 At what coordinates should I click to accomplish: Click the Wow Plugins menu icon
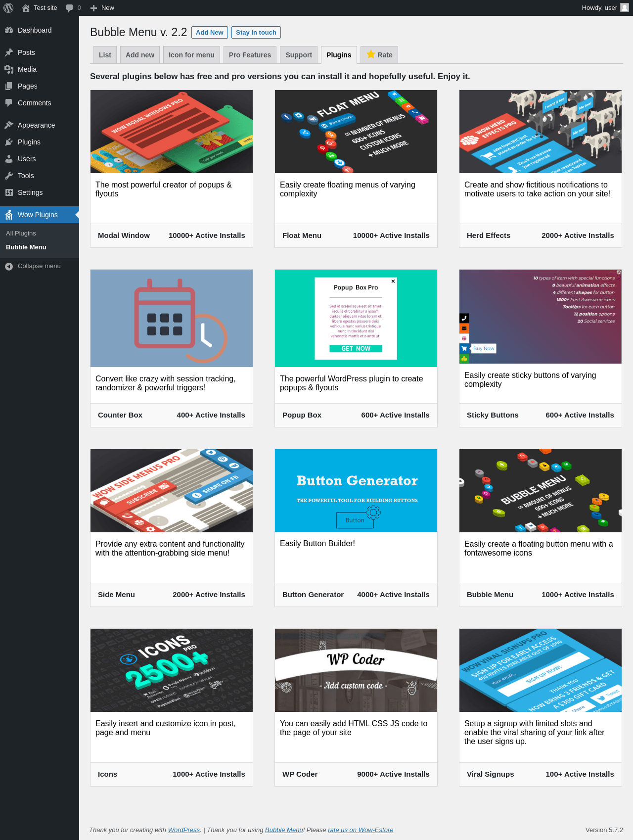[9, 215]
